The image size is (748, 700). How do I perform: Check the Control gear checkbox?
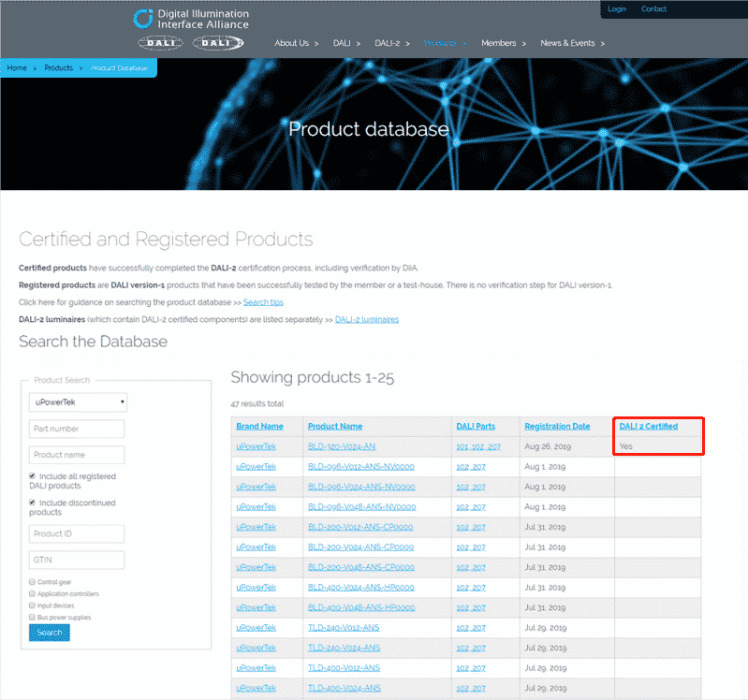(32, 582)
